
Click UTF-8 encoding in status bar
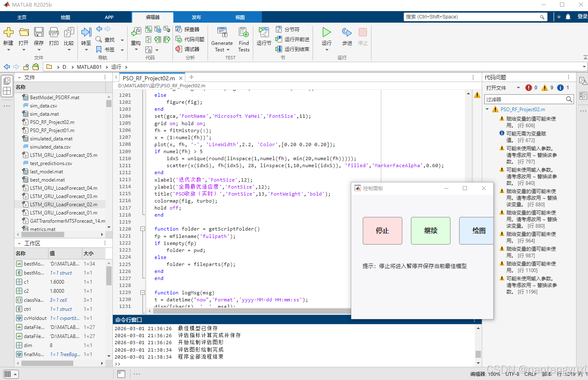point(512,374)
